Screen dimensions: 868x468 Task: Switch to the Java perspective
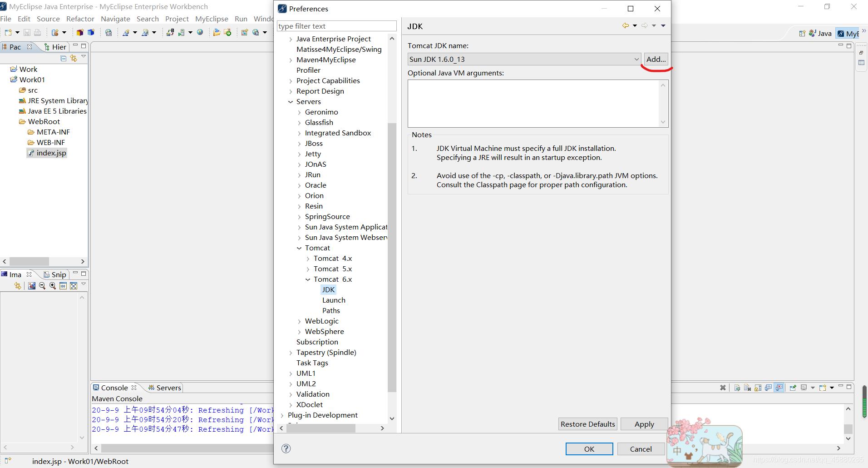click(x=821, y=33)
